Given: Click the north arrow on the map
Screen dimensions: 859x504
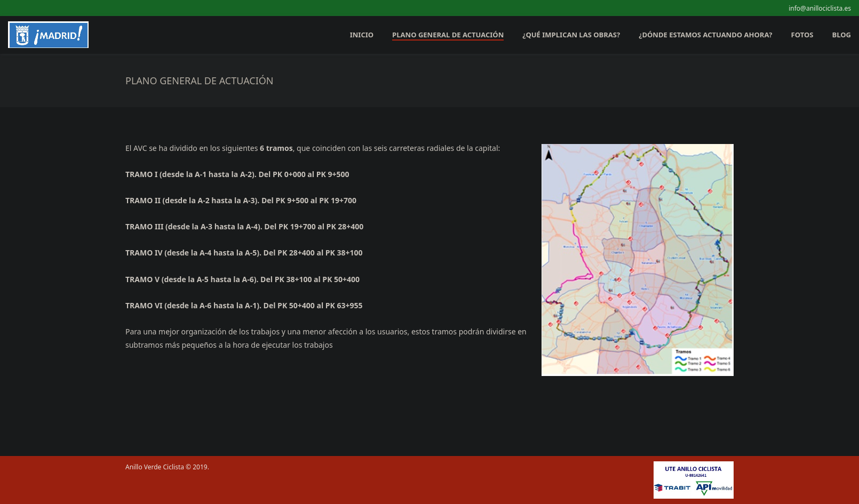Looking at the screenshot, I should pos(548,155).
